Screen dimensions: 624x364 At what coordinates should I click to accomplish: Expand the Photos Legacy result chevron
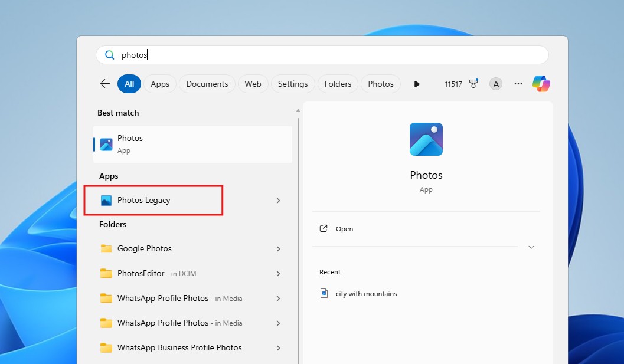(278, 200)
